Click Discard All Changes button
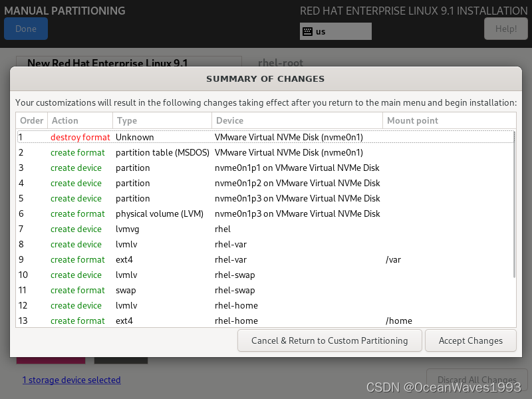Screen dimensions: 532x399 coord(477,380)
